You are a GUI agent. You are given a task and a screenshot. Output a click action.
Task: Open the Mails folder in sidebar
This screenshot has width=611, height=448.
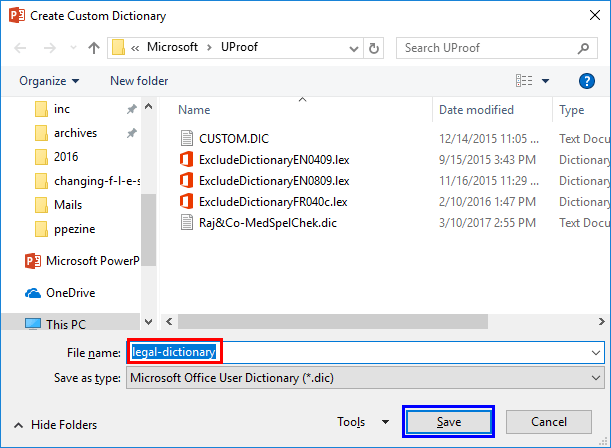[x=68, y=205]
